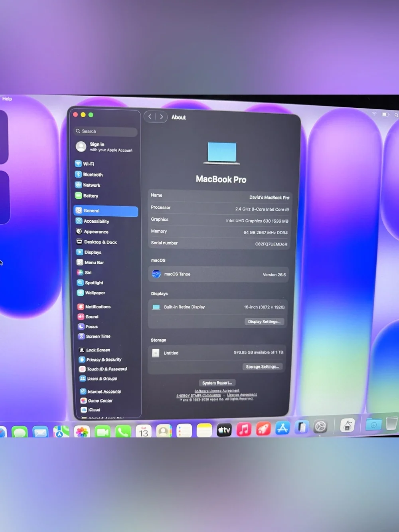Click the back navigation chevron
The height and width of the screenshot is (532, 399).
[x=150, y=117]
